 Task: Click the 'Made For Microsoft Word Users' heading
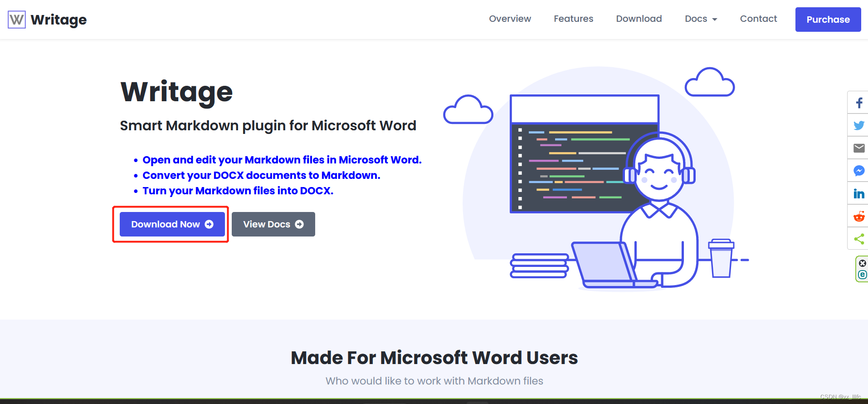434,358
